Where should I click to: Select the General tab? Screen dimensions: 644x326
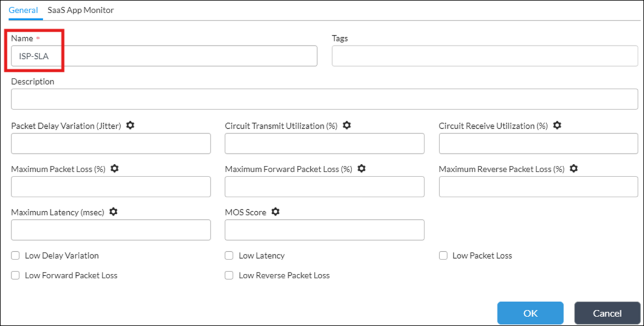23,10
